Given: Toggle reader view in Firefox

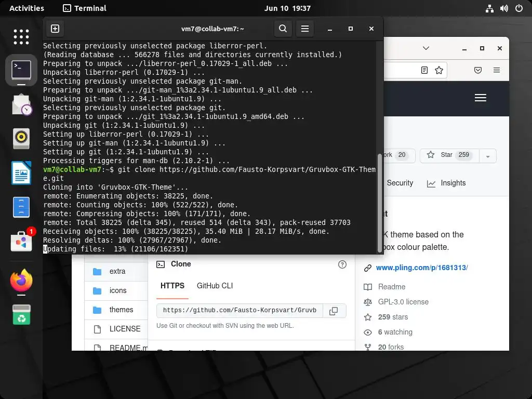Looking at the screenshot, I should tap(424, 70).
